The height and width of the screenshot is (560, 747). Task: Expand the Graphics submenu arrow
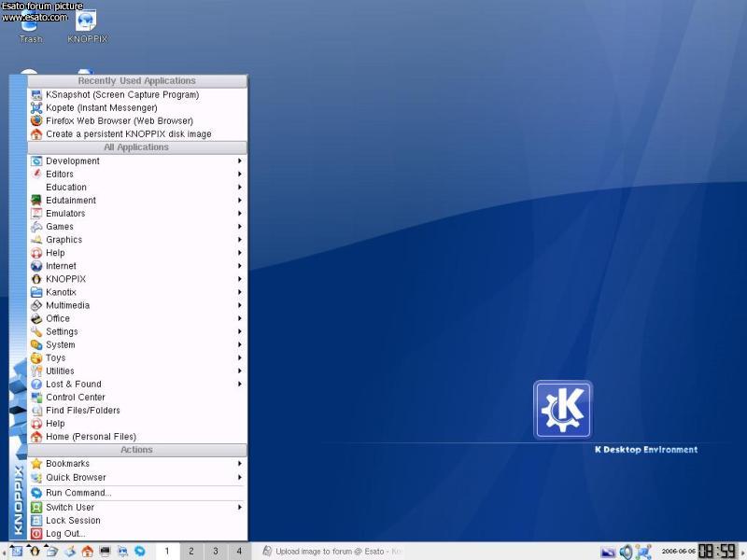coord(240,240)
